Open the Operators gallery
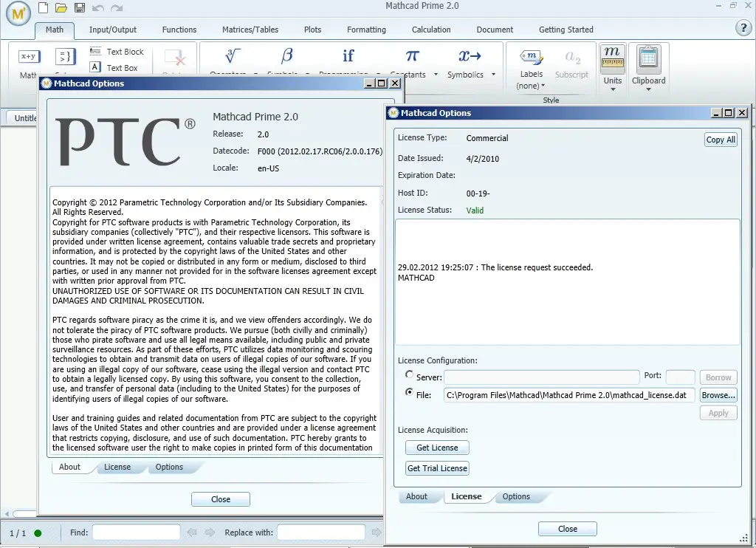The width and height of the screenshot is (756, 548). tap(233, 62)
